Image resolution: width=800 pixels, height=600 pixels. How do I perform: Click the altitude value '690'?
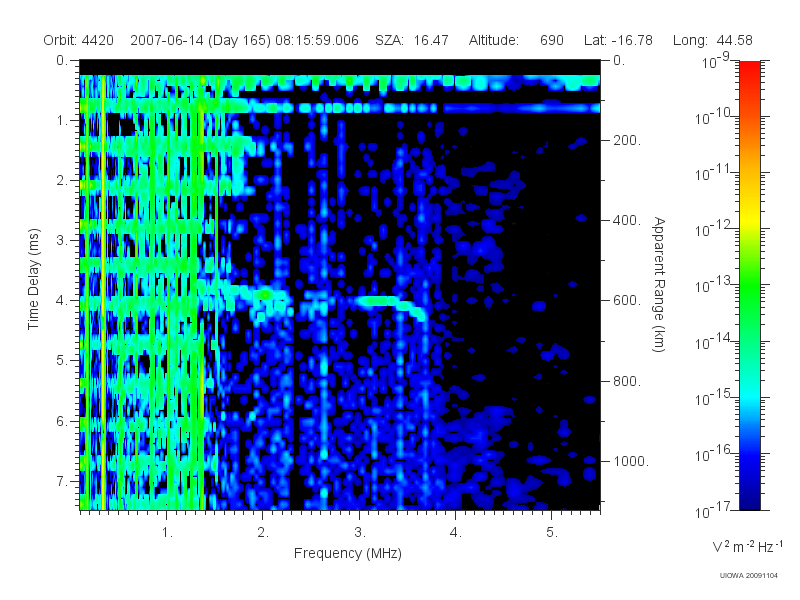552,40
